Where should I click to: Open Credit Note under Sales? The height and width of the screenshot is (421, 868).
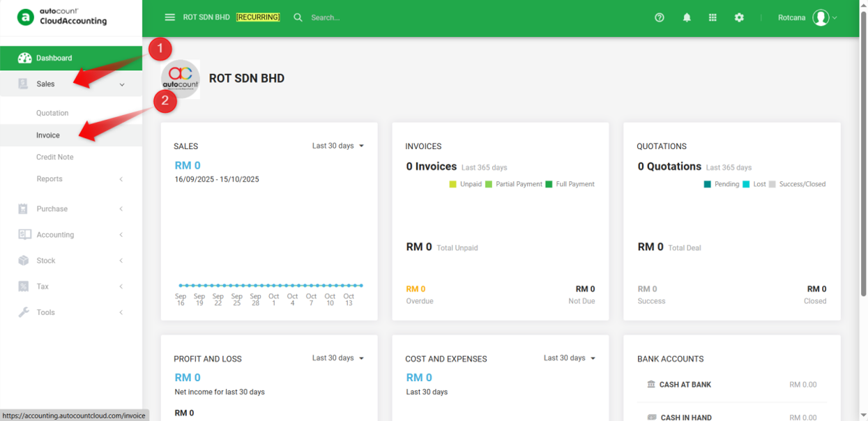pyautogui.click(x=55, y=157)
